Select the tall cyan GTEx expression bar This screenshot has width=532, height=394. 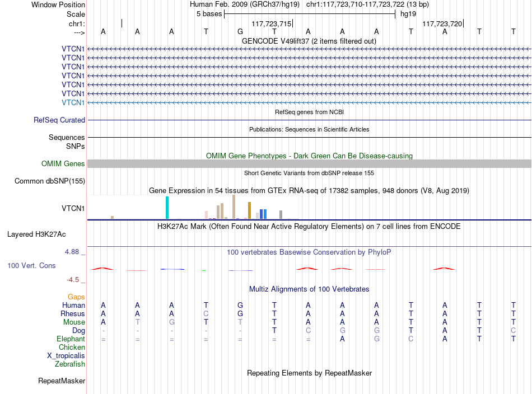(x=167, y=208)
